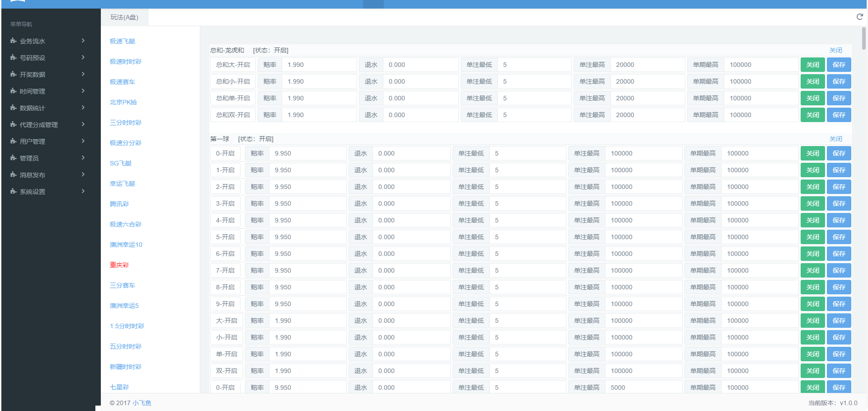
Task: Click the puzzle icon beside 开奖数据
Action: (x=14, y=74)
